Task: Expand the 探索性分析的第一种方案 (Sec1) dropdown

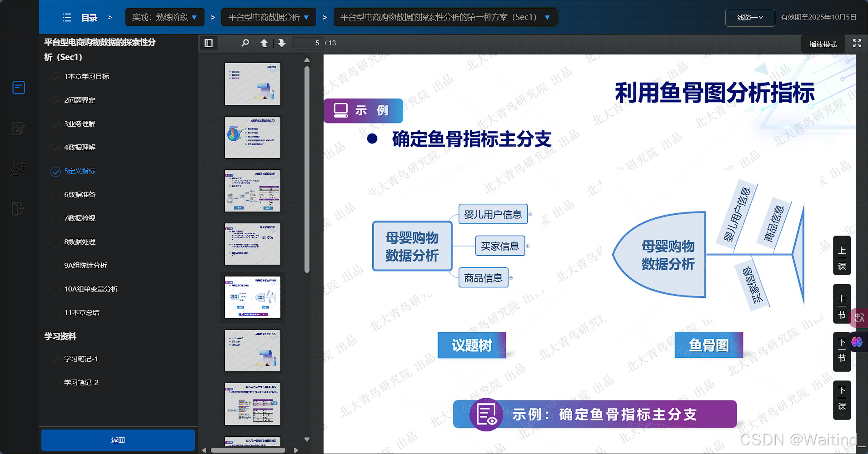Action: pos(445,17)
